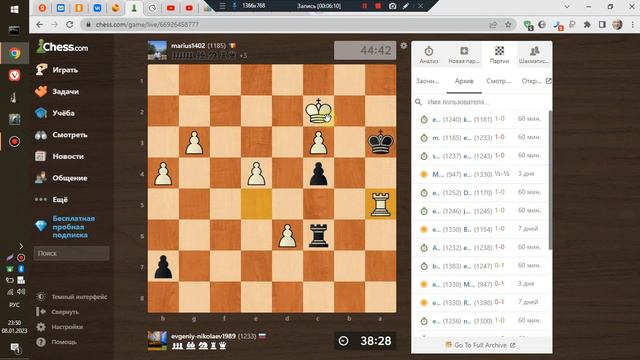Click the marius1402 avatar thumbnail
The width and height of the screenshot is (640, 360).
[157, 50]
